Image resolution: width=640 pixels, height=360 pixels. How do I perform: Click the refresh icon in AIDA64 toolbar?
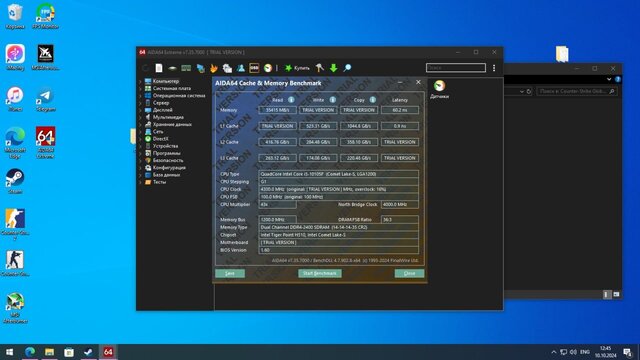pos(145,68)
